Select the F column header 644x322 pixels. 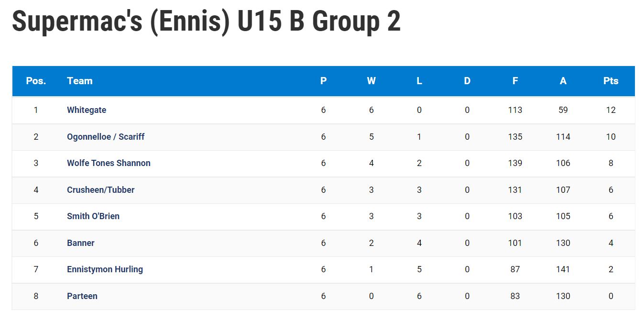pyautogui.click(x=515, y=81)
